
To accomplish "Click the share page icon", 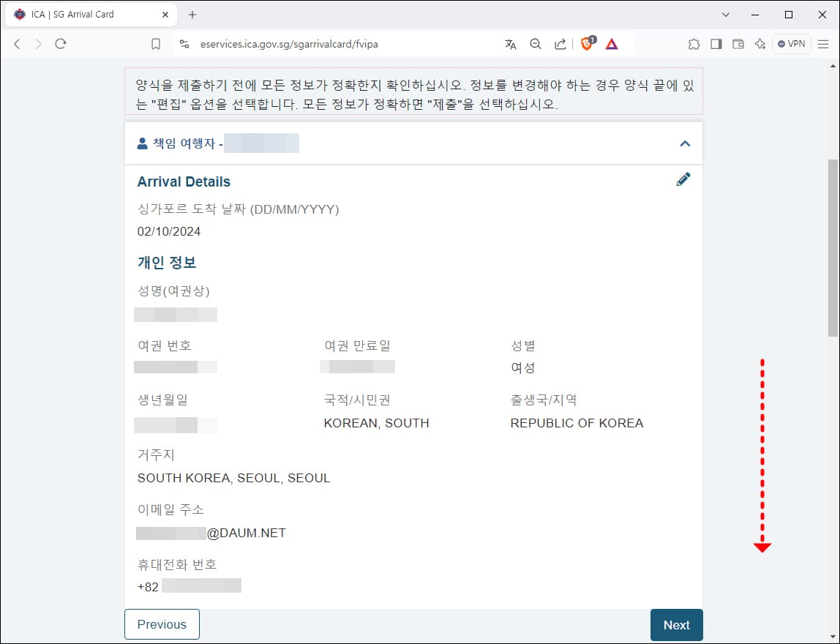I will pyautogui.click(x=560, y=43).
